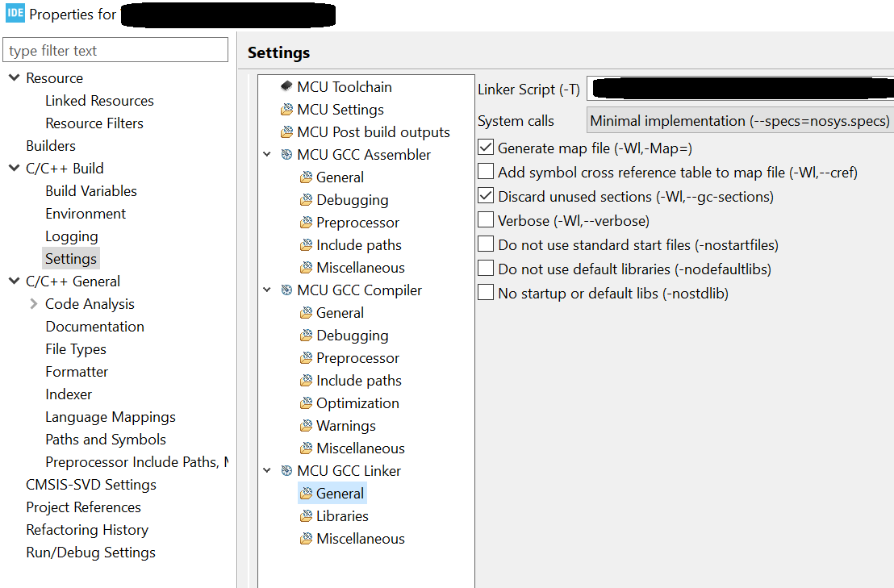The height and width of the screenshot is (588, 894).
Task: Select the MCU Toolchain tool icon
Action: (x=286, y=86)
